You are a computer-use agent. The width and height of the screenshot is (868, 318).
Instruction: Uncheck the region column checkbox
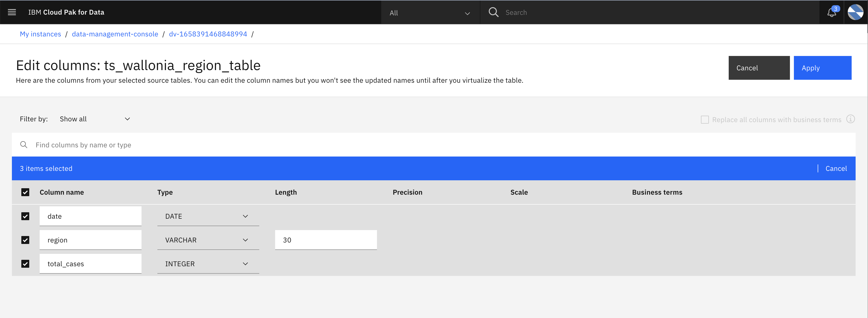tap(25, 240)
